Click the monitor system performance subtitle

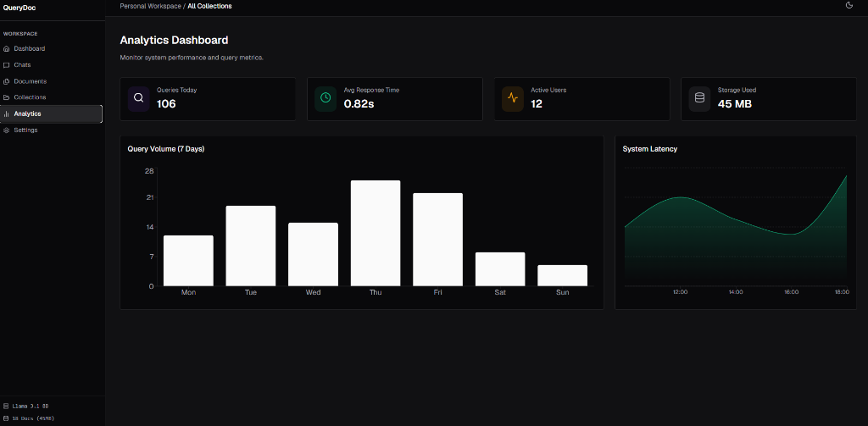point(192,58)
